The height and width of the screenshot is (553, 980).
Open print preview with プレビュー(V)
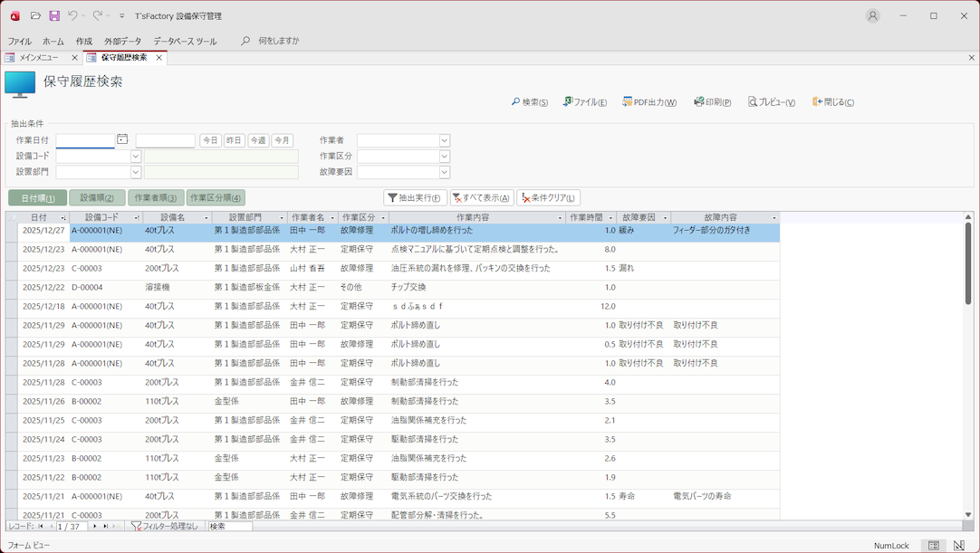(x=771, y=102)
